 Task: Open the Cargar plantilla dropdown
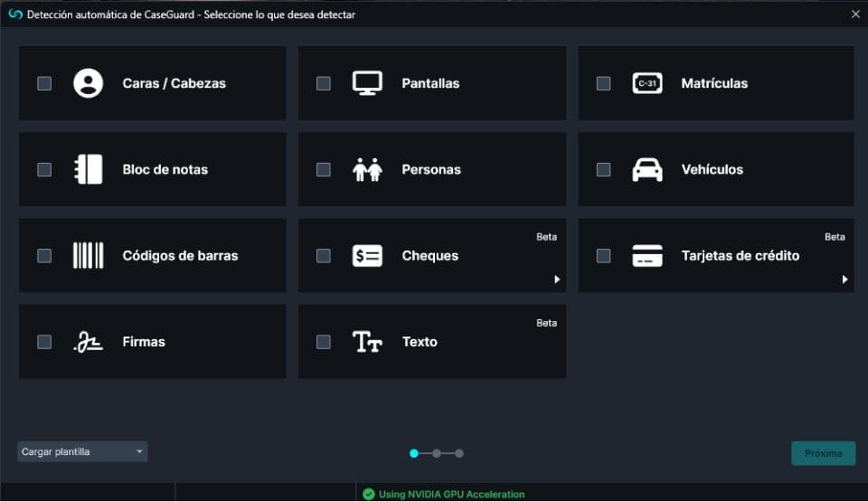click(82, 451)
